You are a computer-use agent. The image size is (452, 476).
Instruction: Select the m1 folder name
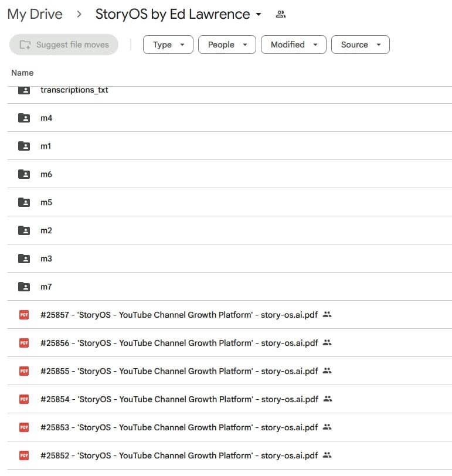point(46,146)
